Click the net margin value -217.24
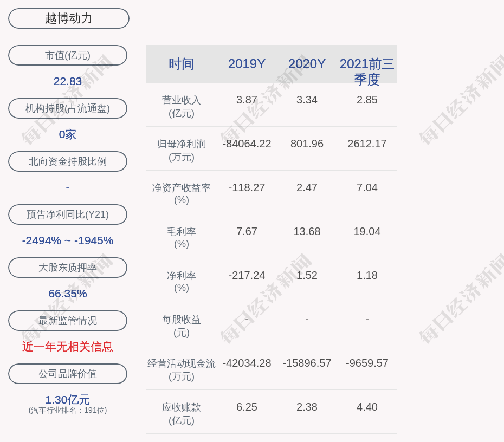The width and height of the screenshot is (504, 442). coord(247,275)
